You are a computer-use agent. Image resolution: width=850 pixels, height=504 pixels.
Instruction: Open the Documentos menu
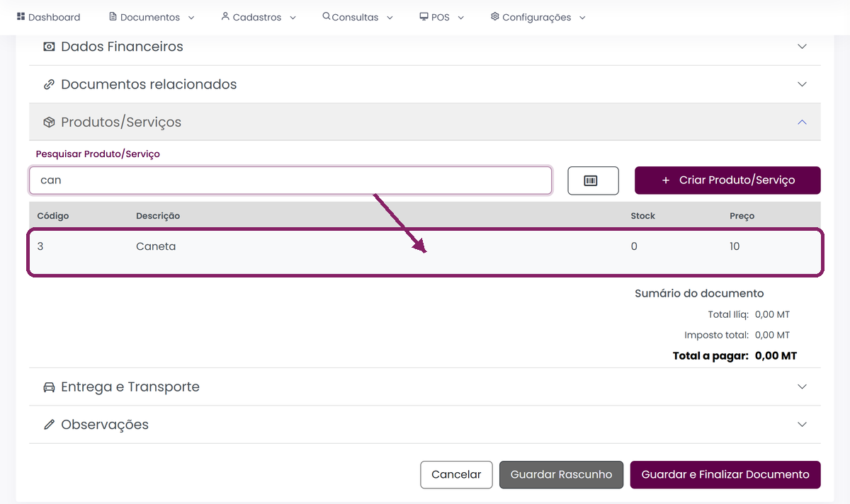(152, 17)
